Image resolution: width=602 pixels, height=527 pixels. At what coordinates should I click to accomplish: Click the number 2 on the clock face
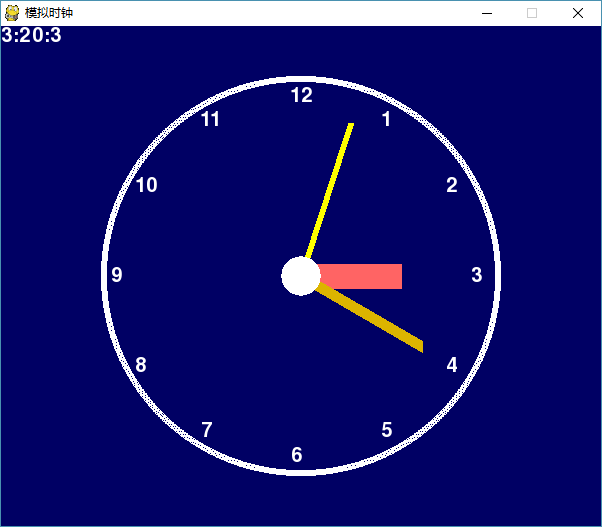tap(452, 185)
